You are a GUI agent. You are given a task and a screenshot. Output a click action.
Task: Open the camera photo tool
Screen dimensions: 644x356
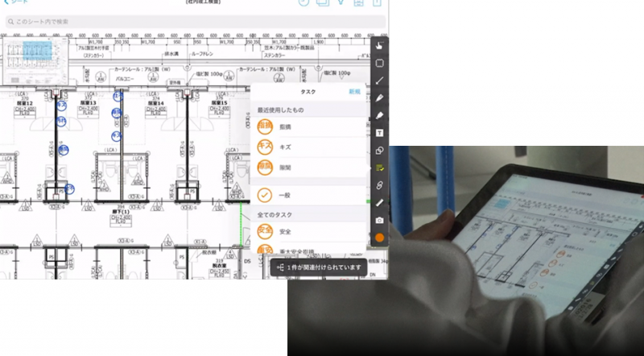tap(379, 221)
